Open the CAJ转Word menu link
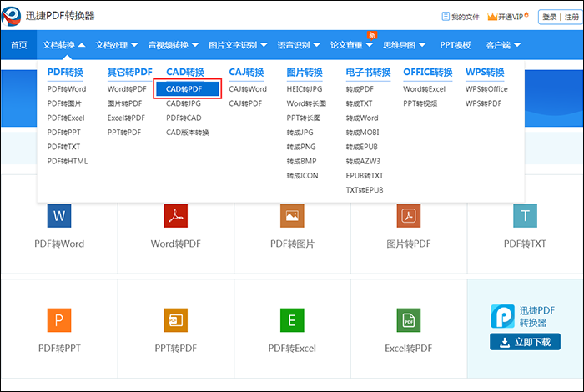Screen dimensions: 584x392 pyautogui.click(x=248, y=89)
